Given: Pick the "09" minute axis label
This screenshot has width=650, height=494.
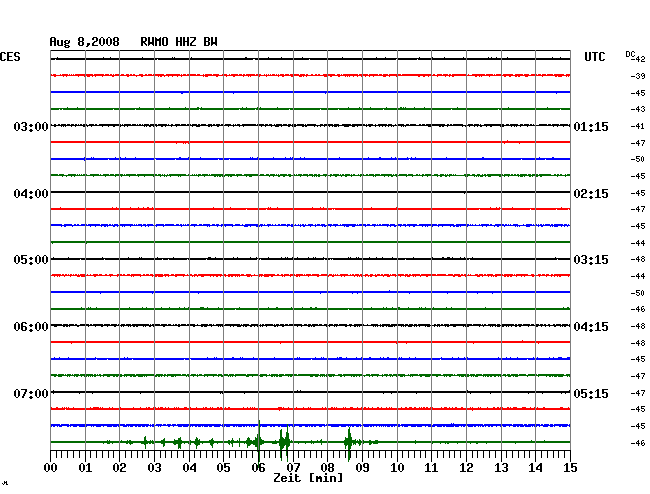Looking at the screenshot, I should 362,468.
